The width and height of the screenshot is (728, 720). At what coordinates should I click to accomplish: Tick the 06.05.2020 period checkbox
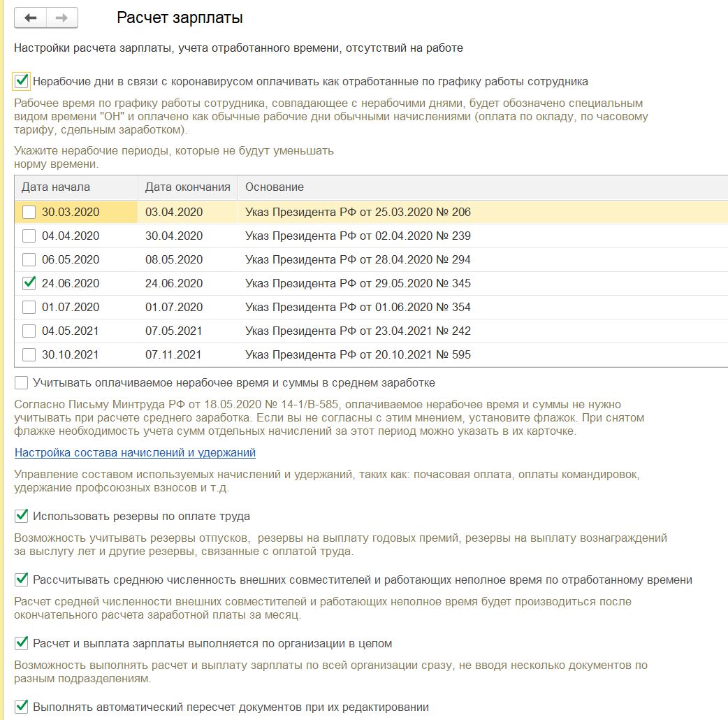click(x=29, y=260)
